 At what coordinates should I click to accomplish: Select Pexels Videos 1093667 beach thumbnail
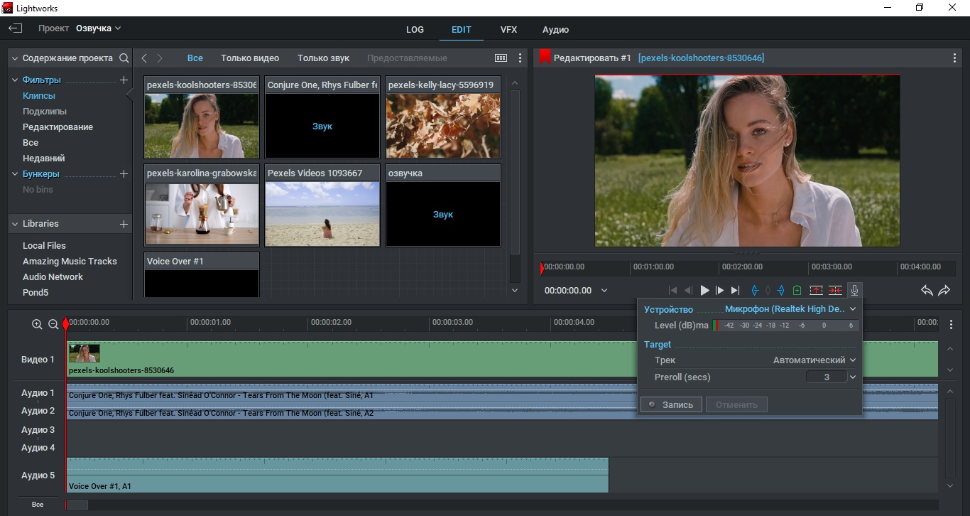coord(322,214)
